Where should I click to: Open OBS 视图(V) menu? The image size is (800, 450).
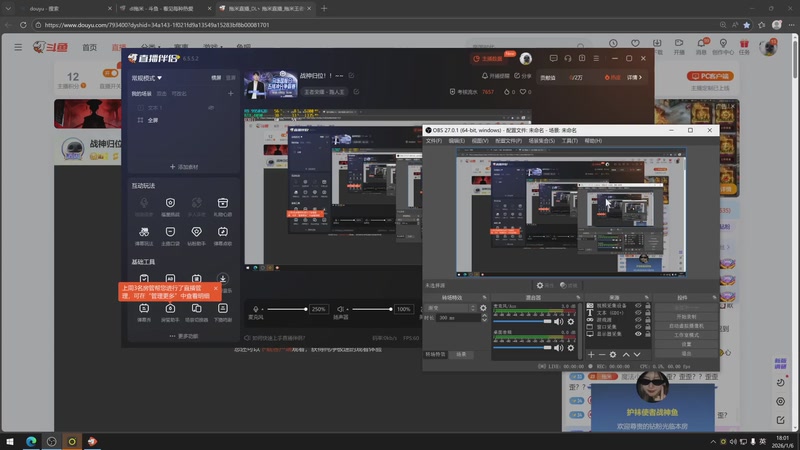click(480, 141)
